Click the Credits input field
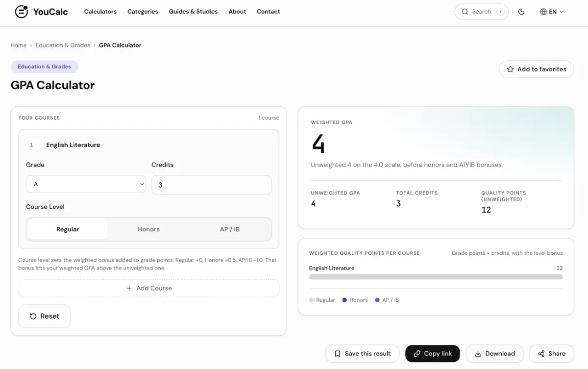 [211, 185]
